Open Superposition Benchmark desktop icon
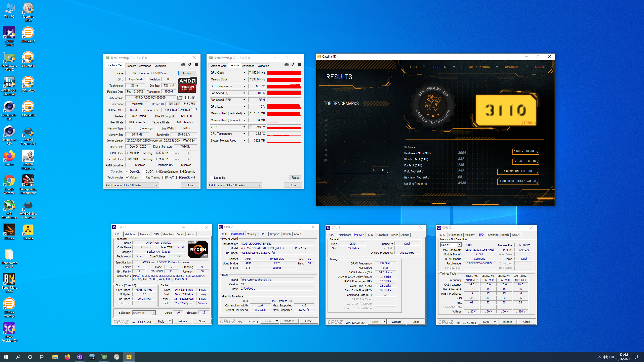Screen dimensions: 644x362 (x=28, y=185)
